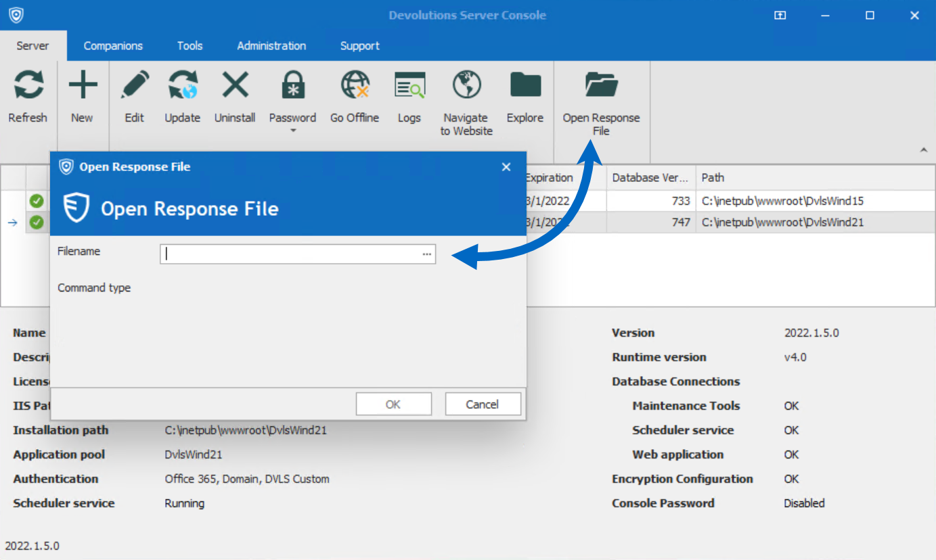Open the Administration menu
936x560 pixels.
click(271, 45)
